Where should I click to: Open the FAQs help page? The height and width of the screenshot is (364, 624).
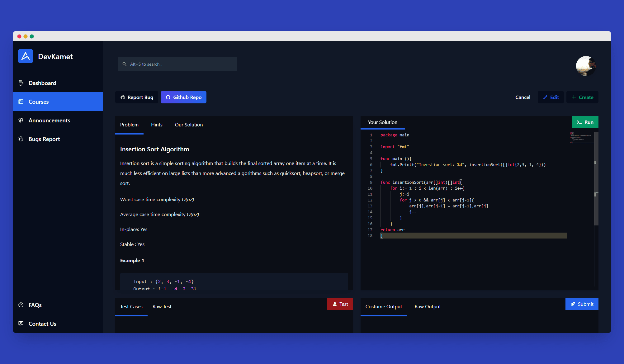tap(35, 305)
